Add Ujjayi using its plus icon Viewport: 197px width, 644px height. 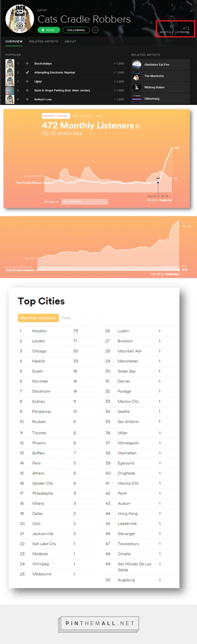(x=27, y=81)
